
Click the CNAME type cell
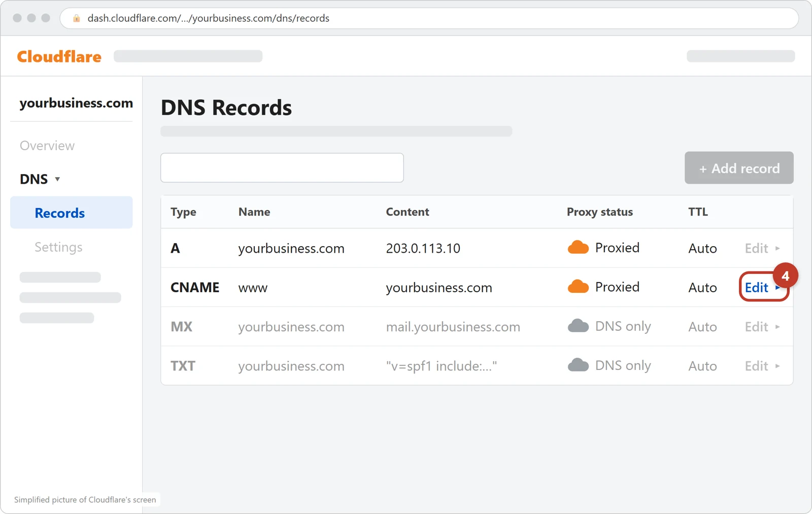tap(195, 287)
